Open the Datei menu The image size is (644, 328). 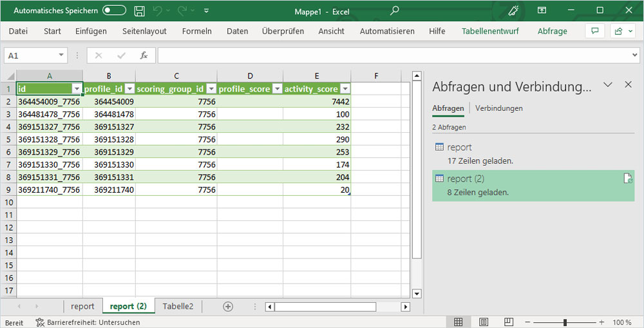(x=18, y=31)
